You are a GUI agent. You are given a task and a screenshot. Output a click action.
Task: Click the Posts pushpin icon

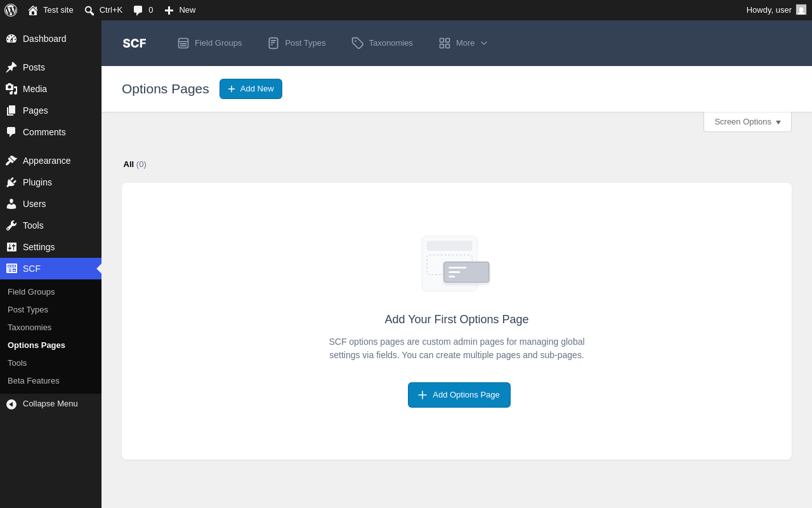[11, 67]
